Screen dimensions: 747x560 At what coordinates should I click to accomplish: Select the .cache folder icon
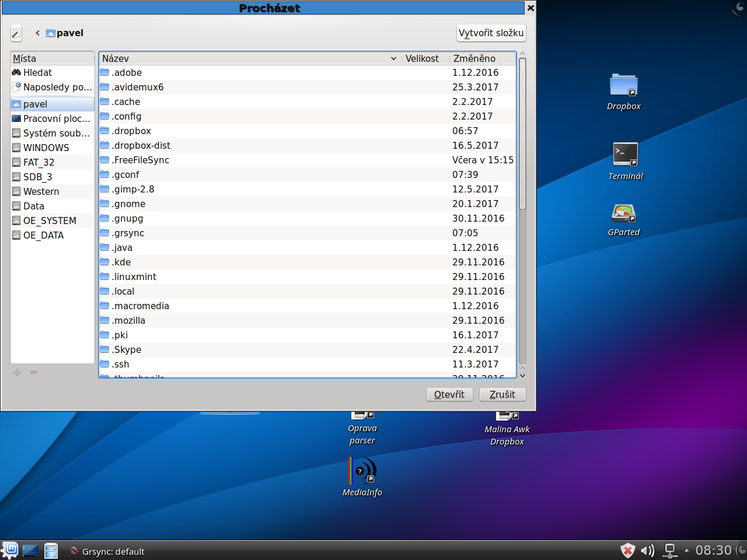click(104, 101)
